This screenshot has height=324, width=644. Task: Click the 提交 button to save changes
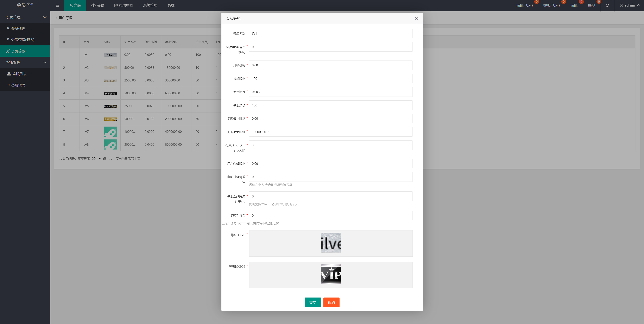click(313, 302)
